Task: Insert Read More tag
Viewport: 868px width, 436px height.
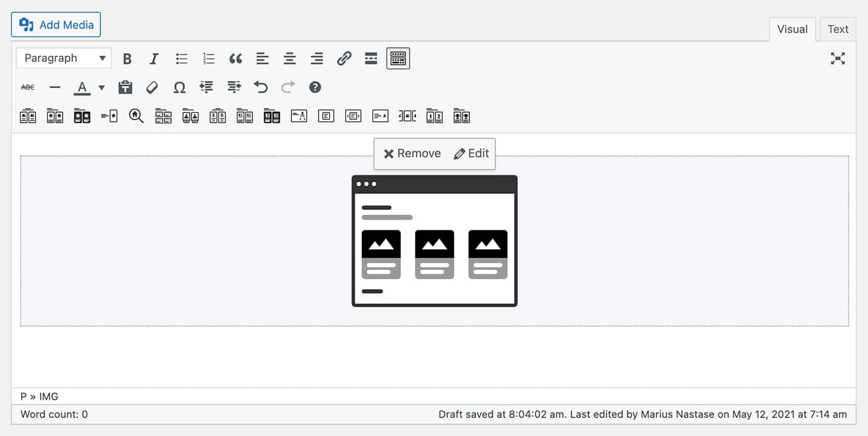Action: click(x=371, y=59)
